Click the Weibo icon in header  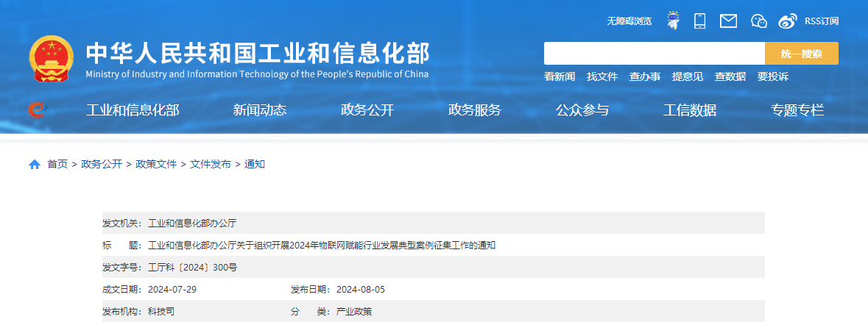[788, 21]
